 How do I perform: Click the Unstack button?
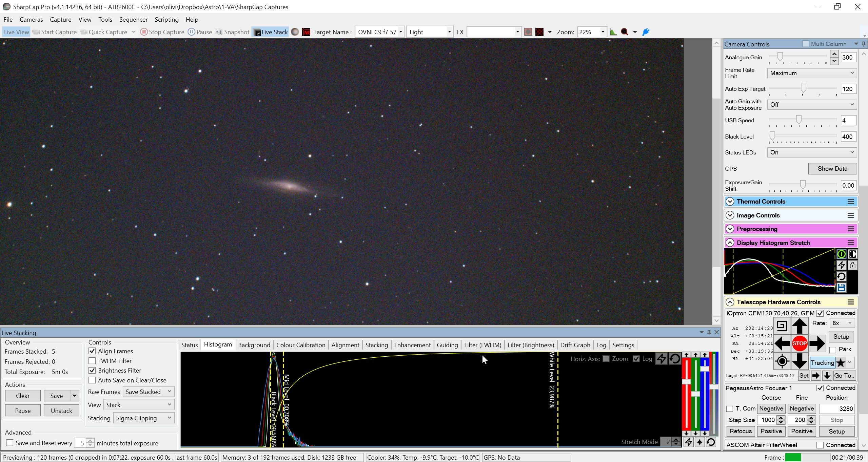coord(61,411)
